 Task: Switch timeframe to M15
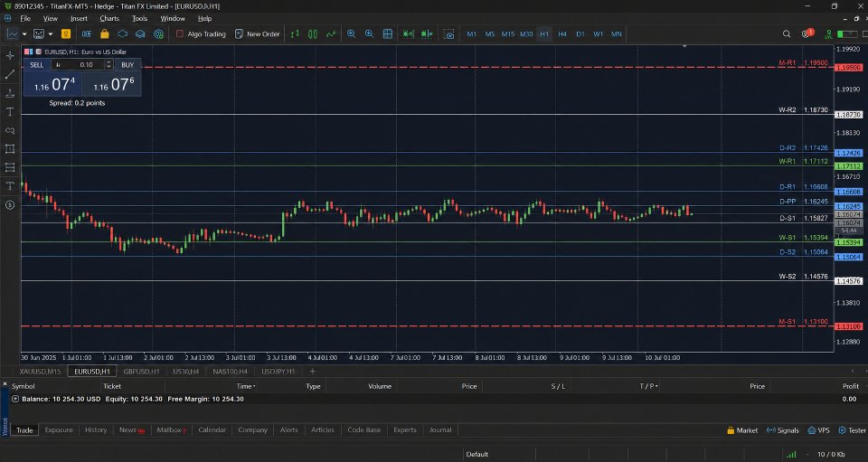(508, 33)
